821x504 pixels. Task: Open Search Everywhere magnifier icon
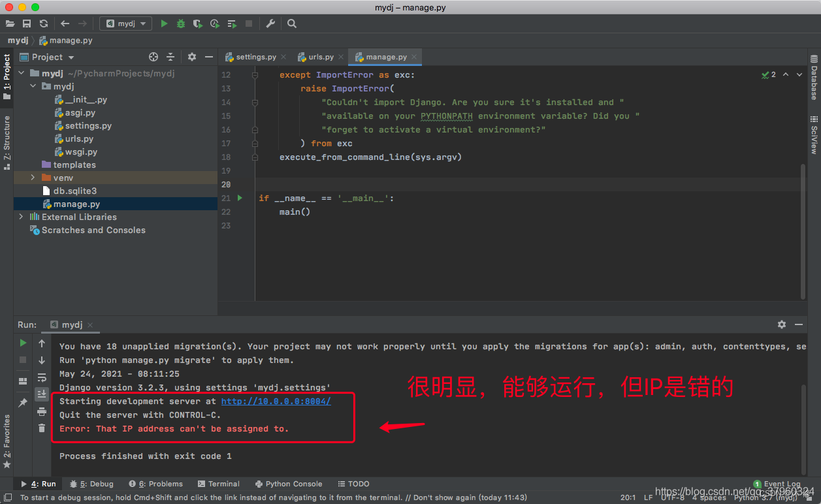coord(291,23)
